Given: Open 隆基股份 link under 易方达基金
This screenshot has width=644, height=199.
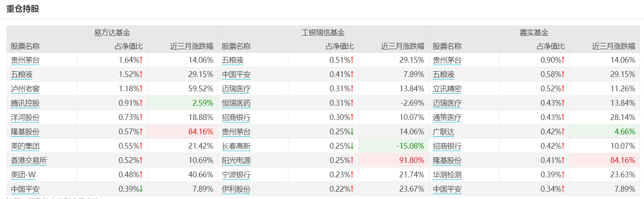Looking at the screenshot, I should tap(25, 132).
